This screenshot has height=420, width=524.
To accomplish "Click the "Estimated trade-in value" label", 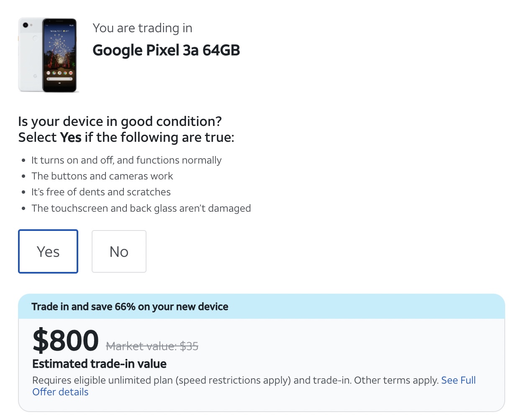I will (99, 364).
